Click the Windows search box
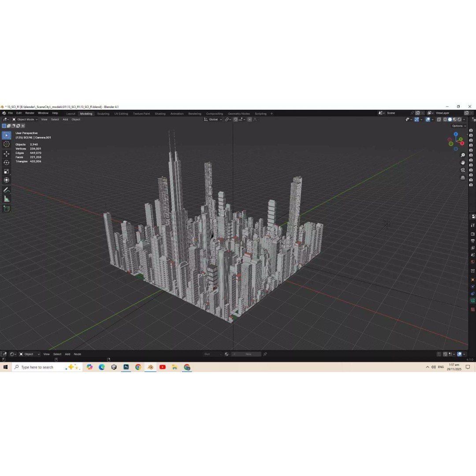476x476 pixels. click(x=47, y=367)
